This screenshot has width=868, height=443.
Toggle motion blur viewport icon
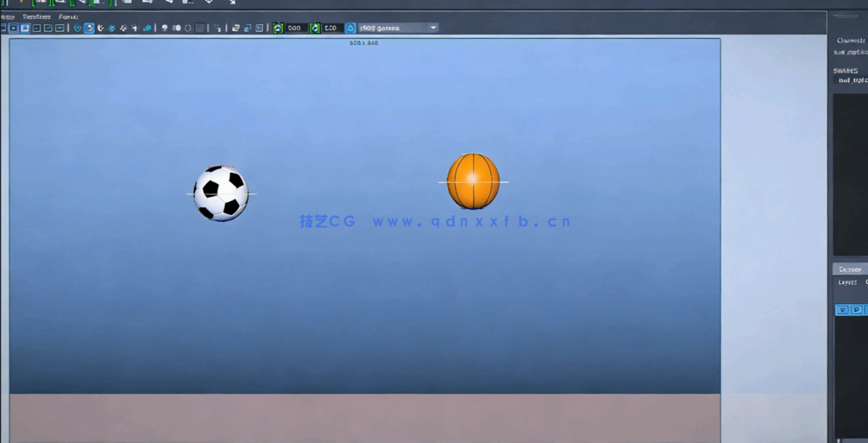[177, 28]
